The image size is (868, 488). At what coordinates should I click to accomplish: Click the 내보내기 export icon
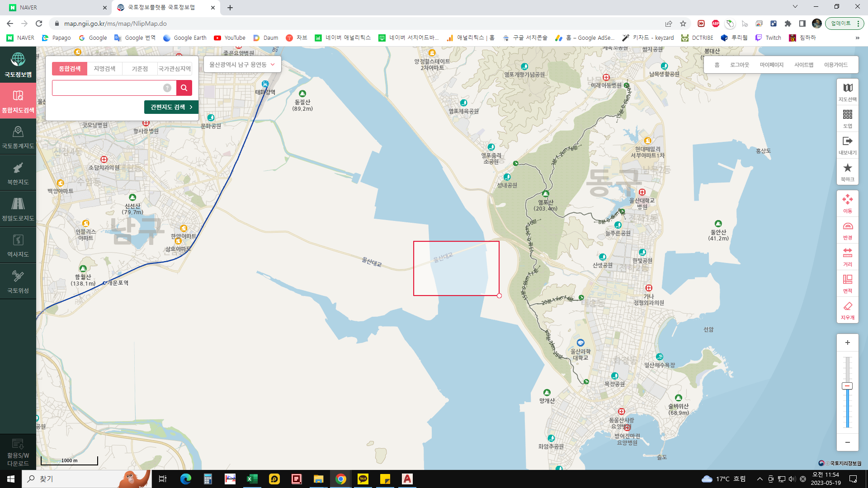(847, 145)
